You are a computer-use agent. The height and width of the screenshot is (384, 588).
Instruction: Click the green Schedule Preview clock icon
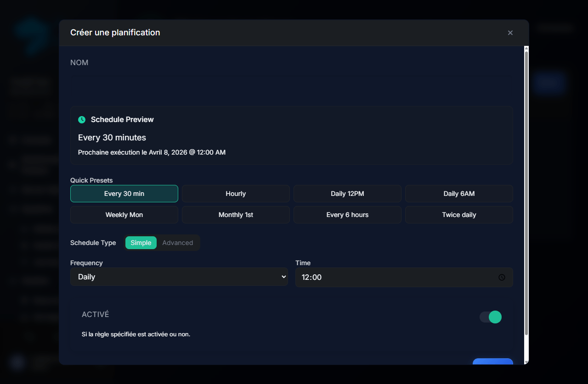[x=82, y=120]
